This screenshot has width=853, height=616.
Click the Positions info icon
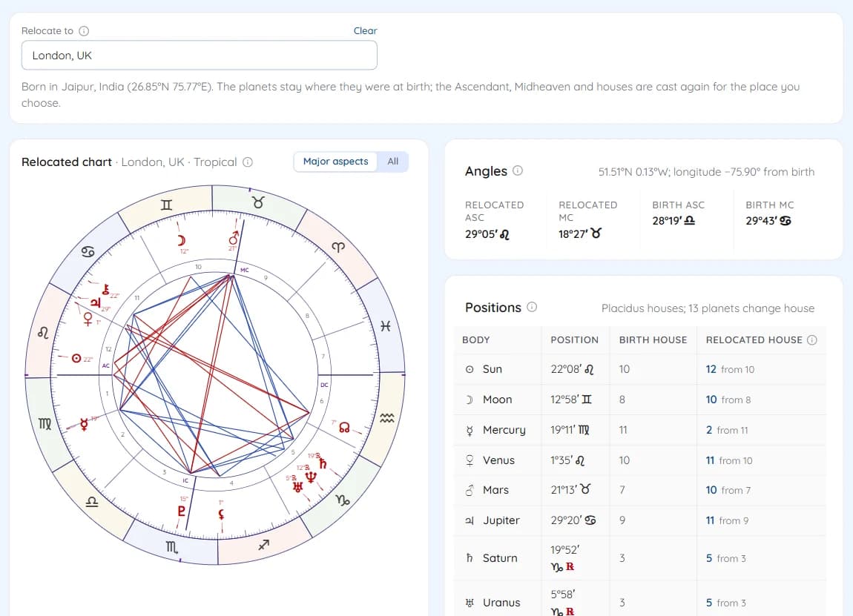click(532, 307)
